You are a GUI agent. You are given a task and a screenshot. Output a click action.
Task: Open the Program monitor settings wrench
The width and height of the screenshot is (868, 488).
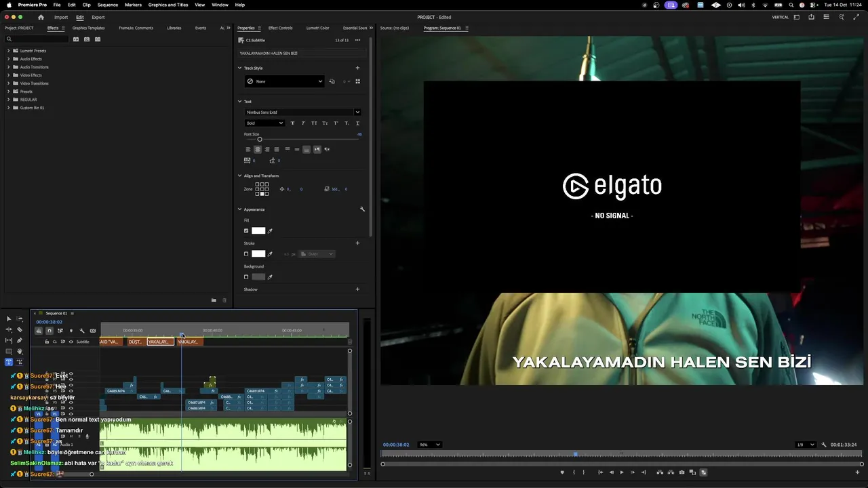point(824,445)
